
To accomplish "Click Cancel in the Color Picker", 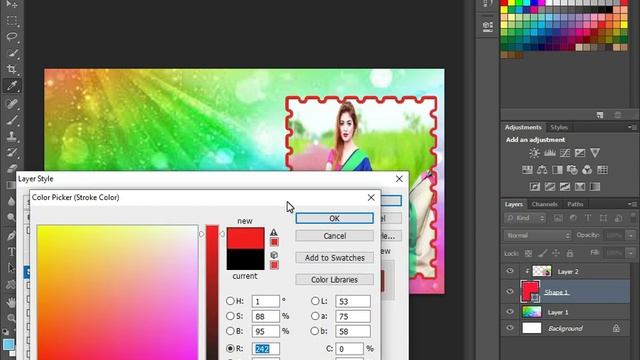I will 334,236.
